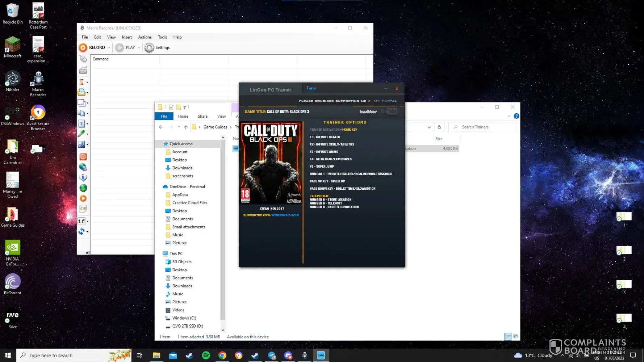Toggle the large icons view button
Image resolution: width=644 pixels, height=362 pixels.
pos(515,337)
